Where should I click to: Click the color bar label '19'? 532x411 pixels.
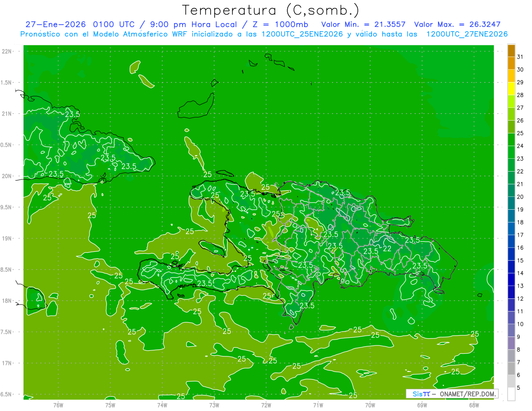point(520,210)
